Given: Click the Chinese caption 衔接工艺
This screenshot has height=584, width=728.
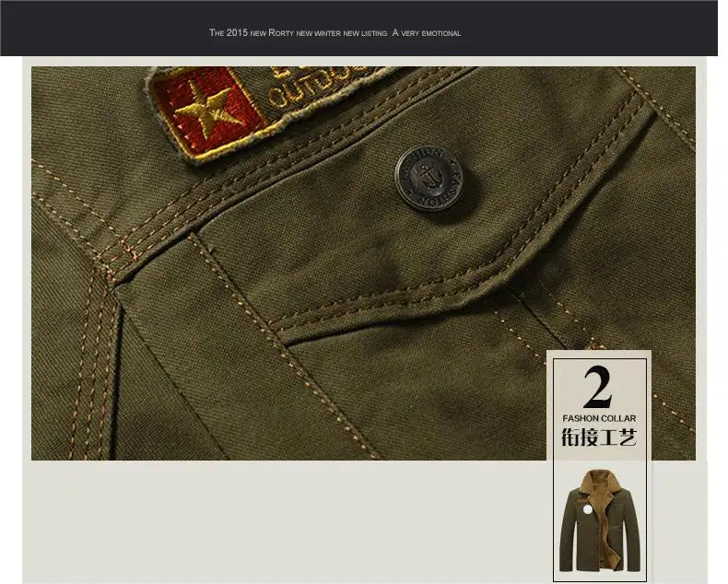Looking at the screenshot, I should pos(598,438).
